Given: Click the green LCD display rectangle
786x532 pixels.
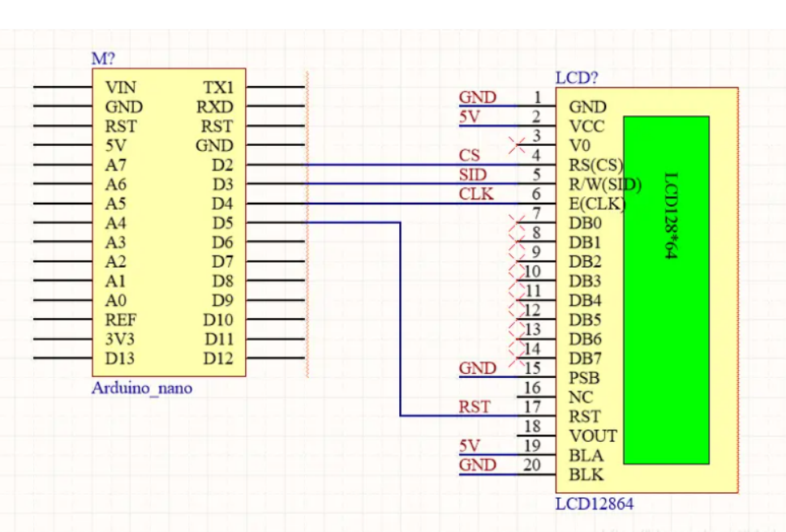Looking at the screenshot, I should click(x=666, y=290).
